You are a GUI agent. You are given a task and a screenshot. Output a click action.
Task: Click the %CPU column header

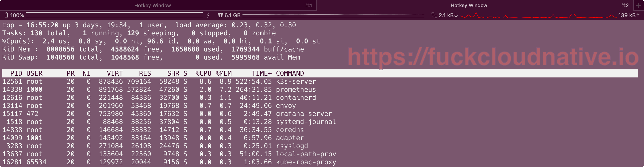click(x=203, y=73)
